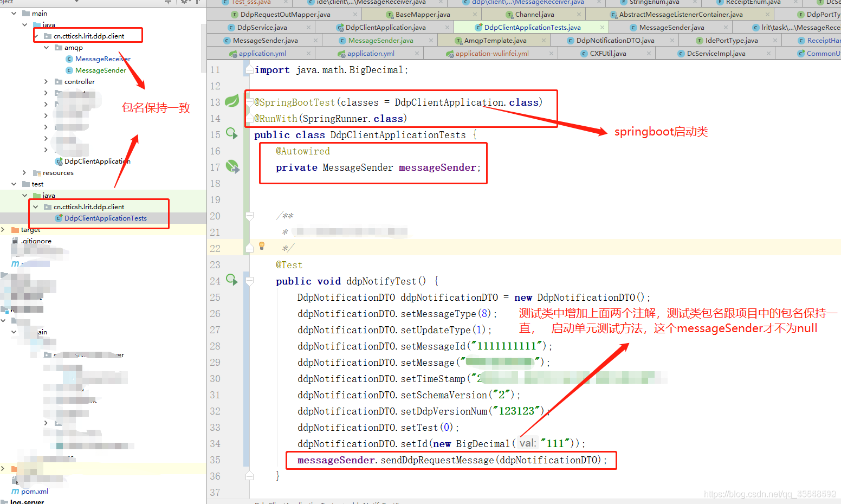The height and width of the screenshot is (504, 841).
Task: Close the BaseMapper.java tab
Action: coord(475,14)
